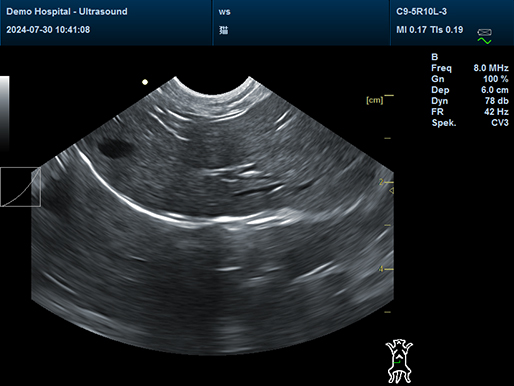Click the probe connection icon
514x386 pixels.
(x=484, y=32)
